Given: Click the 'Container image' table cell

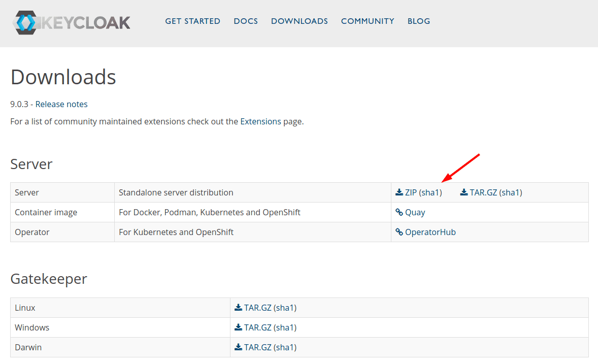Looking at the screenshot, I should [x=62, y=212].
